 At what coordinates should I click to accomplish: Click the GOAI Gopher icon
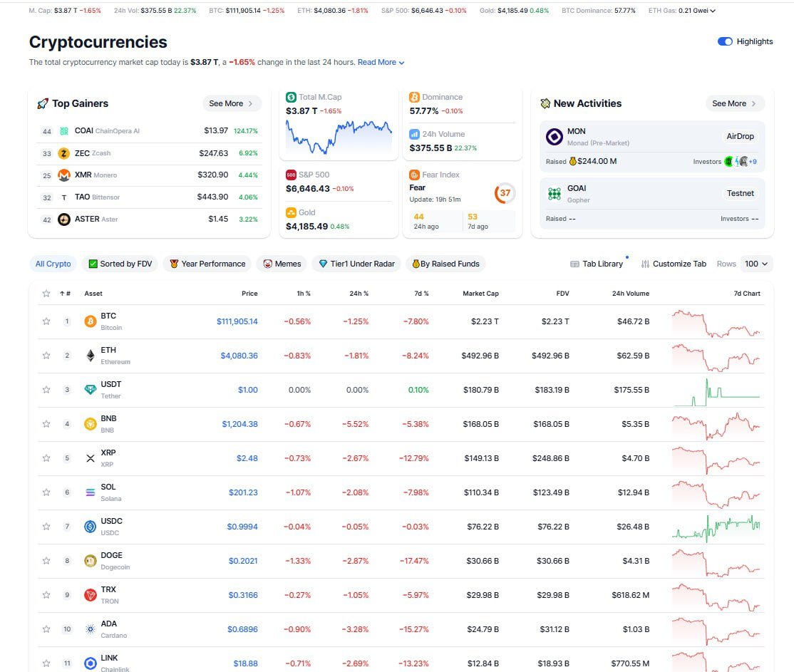tap(555, 193)
